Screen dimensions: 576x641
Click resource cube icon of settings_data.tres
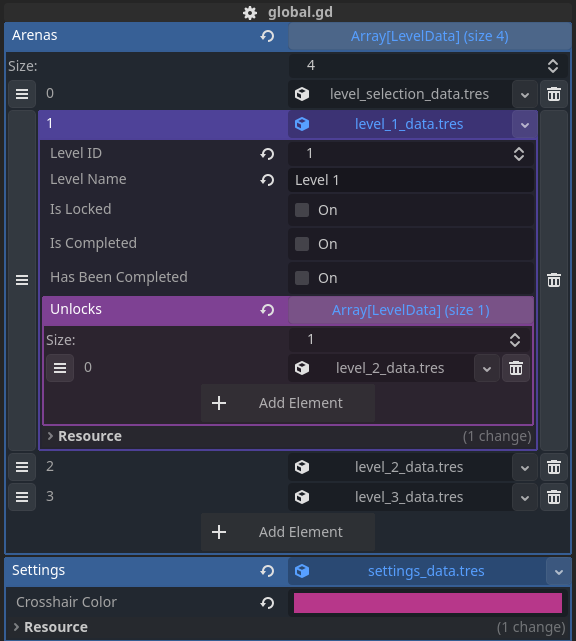coord(302,571)
